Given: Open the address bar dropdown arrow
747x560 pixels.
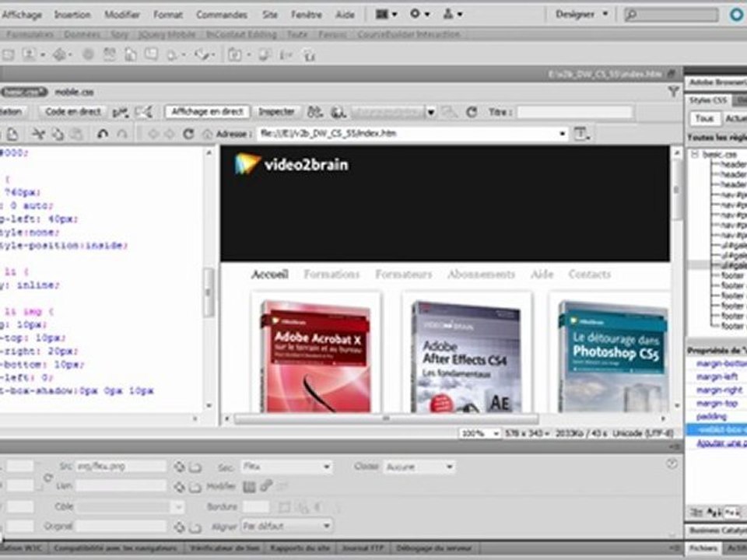Looking at the screenshot, I should coord(562,134).
